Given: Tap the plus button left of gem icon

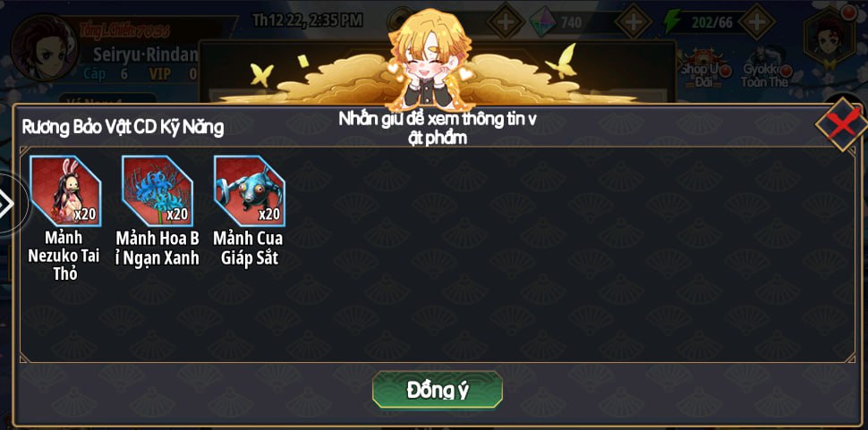Looking at the screenshot, I should click(506, 21).
